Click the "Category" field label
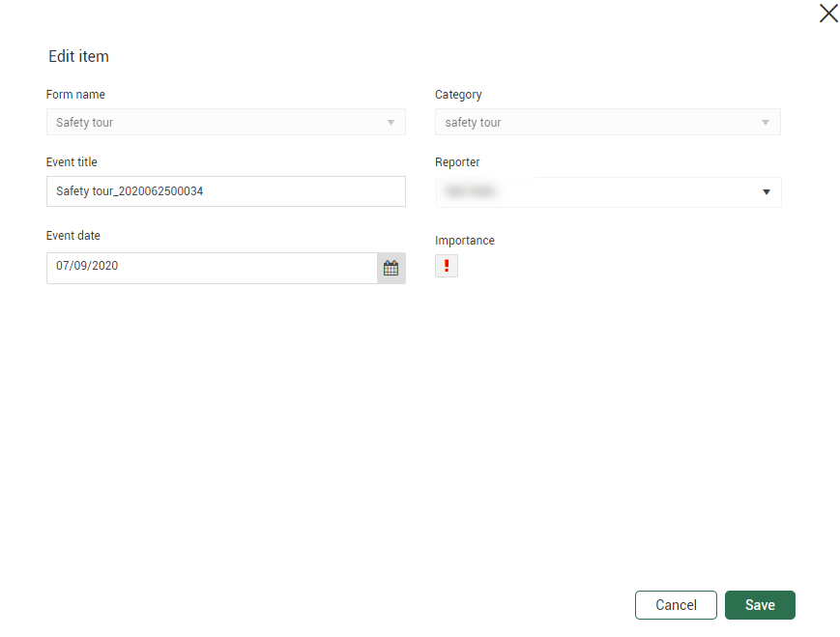Viewport: 840px width, 637px height. [x=458, y=95]
